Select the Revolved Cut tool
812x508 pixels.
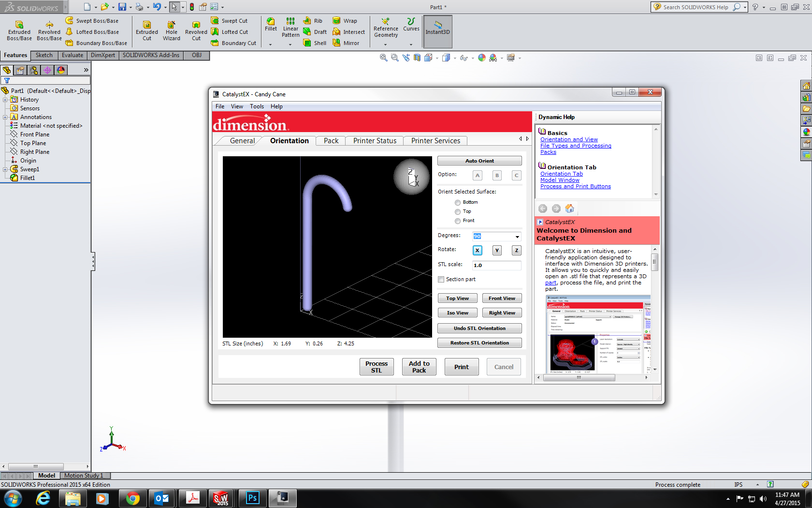tap(196, 31)
